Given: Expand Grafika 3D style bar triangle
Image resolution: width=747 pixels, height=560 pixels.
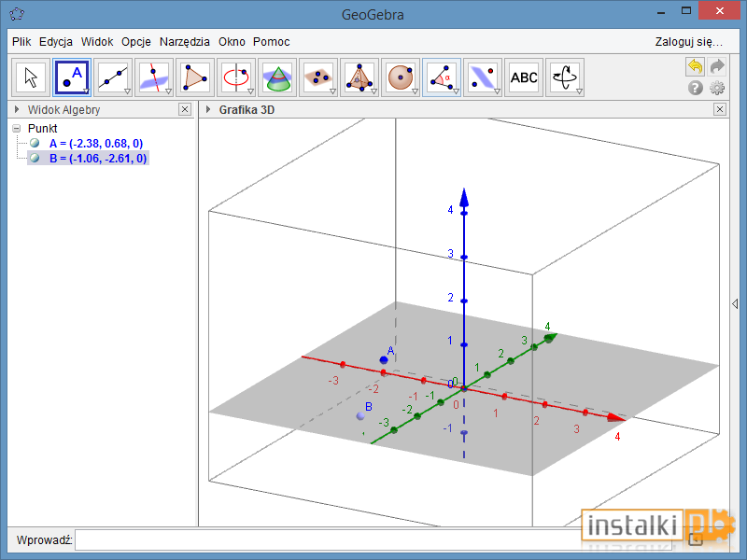Looking at the screenshot, I should point(208,109).
